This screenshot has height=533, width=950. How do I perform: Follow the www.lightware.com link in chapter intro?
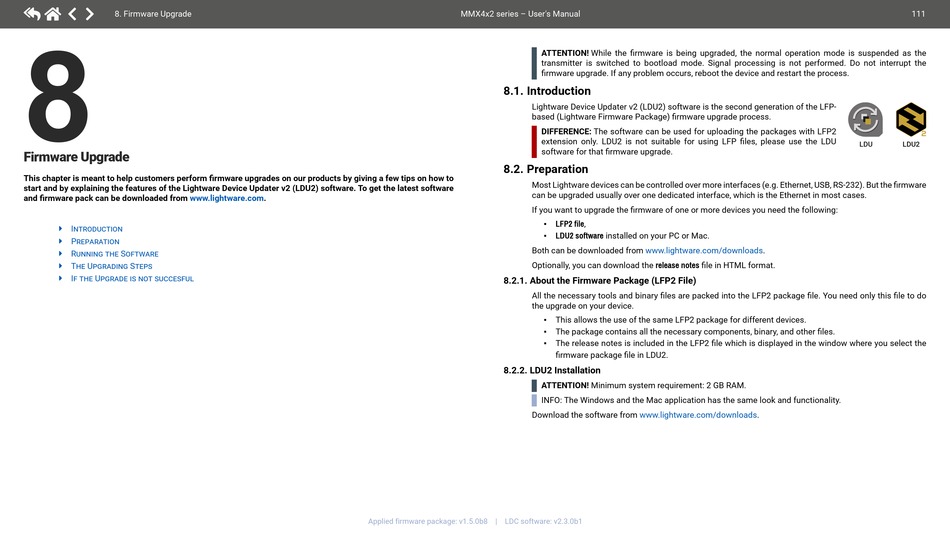[227, 198]
